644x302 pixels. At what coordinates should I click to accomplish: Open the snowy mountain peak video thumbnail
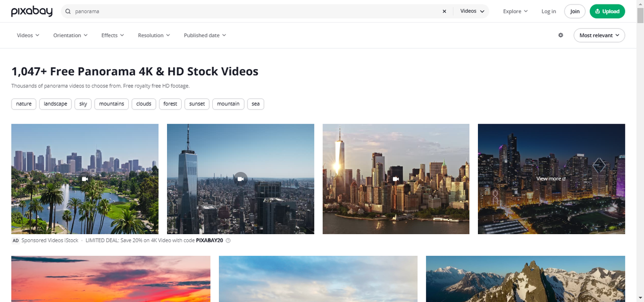coord(526,279)
